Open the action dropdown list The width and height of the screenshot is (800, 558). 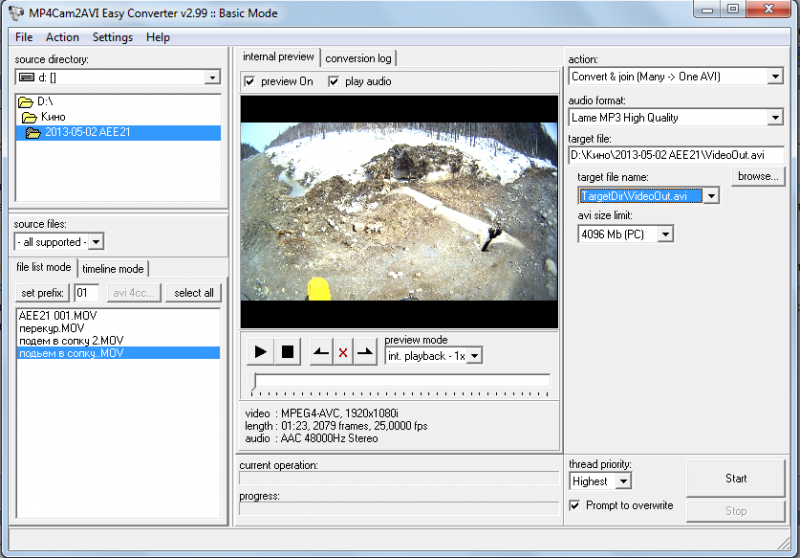[x=775, y=76]
